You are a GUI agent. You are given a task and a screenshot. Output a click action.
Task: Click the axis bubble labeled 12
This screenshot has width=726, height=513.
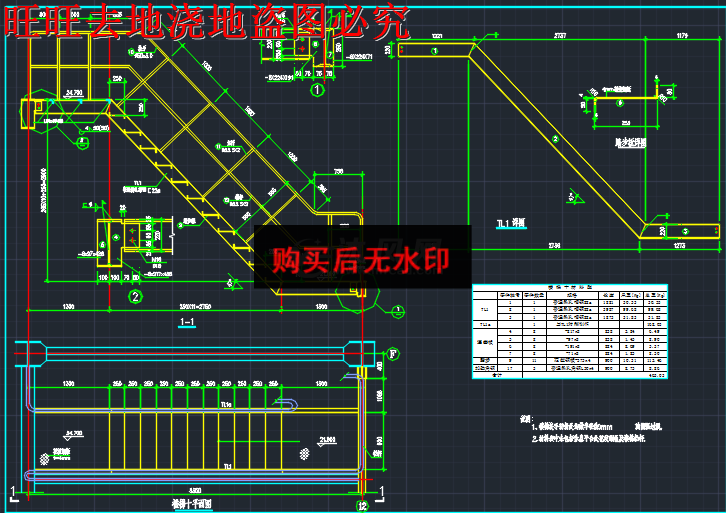pyautogui.click(x=362, y=506)
